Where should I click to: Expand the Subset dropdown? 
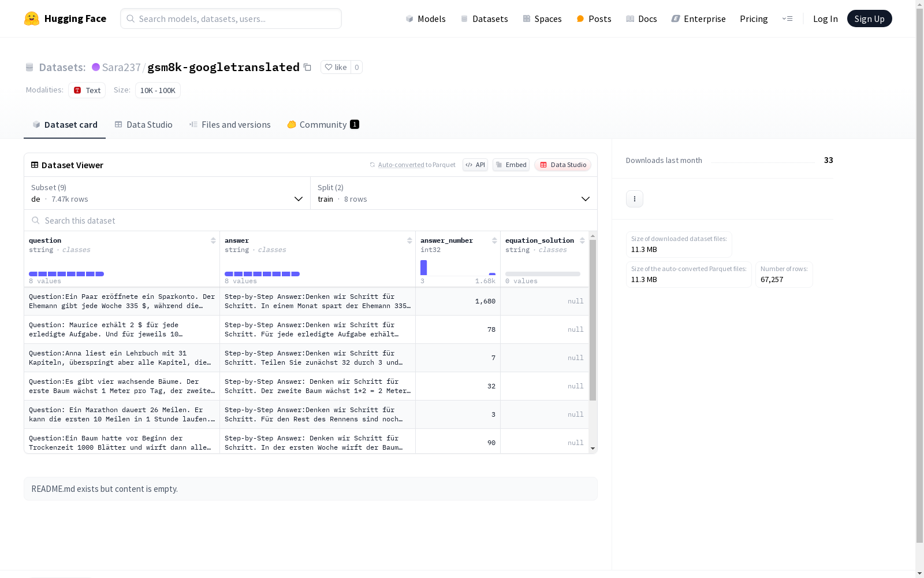(167, 193)
